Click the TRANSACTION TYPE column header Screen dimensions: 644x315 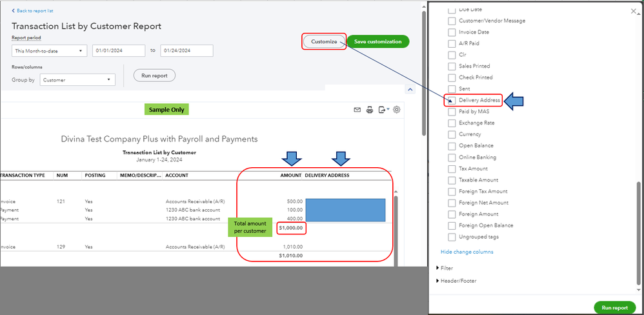tap(23, 176)
